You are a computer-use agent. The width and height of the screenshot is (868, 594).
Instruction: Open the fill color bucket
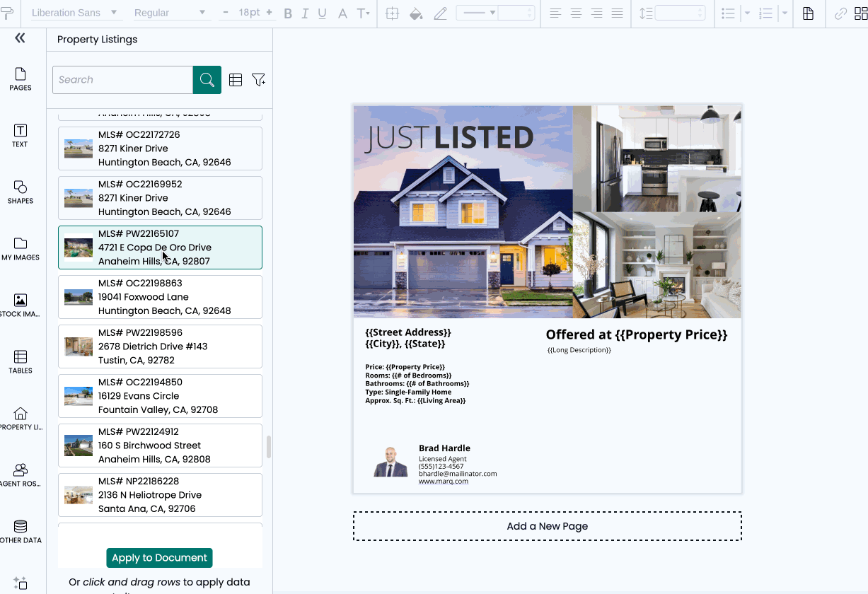[416, 13]
